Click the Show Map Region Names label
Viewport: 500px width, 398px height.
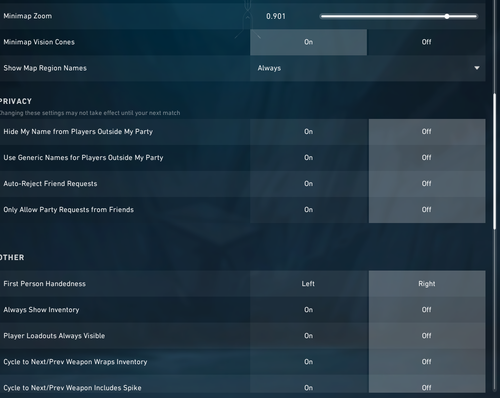coord(45,68)
